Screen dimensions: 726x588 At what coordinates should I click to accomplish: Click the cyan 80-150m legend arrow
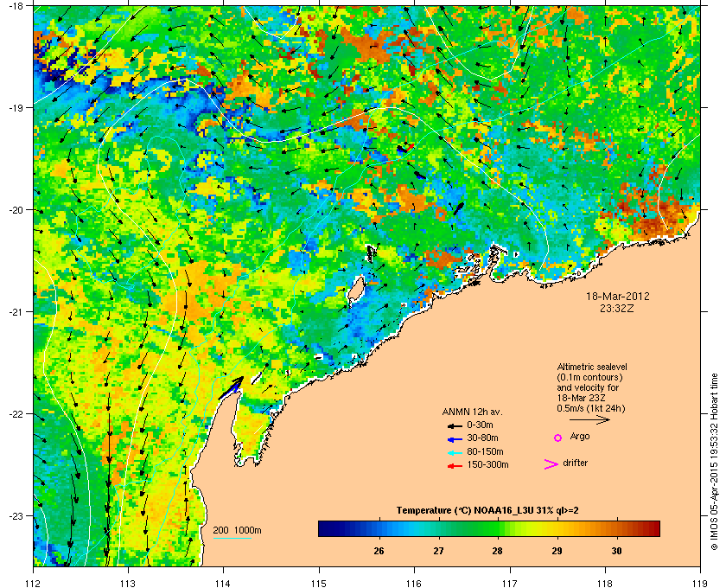pos(455,452)
